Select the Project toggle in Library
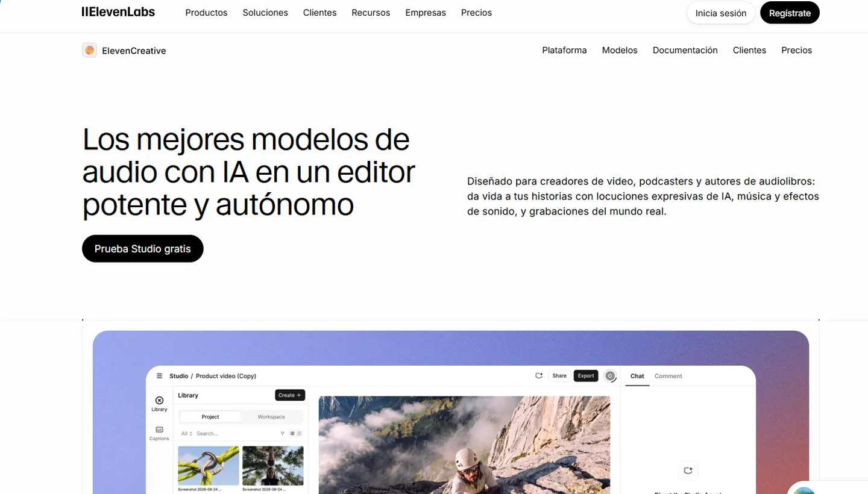This screenshot has width=868, height=494. tap(210, 417)
